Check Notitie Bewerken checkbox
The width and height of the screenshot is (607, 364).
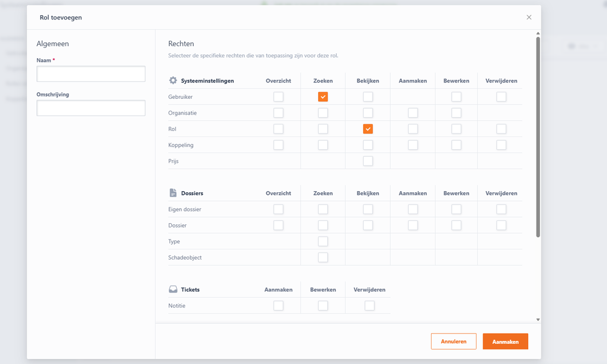(323, 306)
